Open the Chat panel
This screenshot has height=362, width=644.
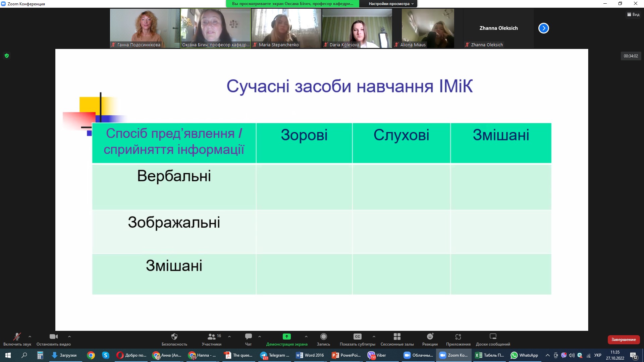[x=248, y=337]
